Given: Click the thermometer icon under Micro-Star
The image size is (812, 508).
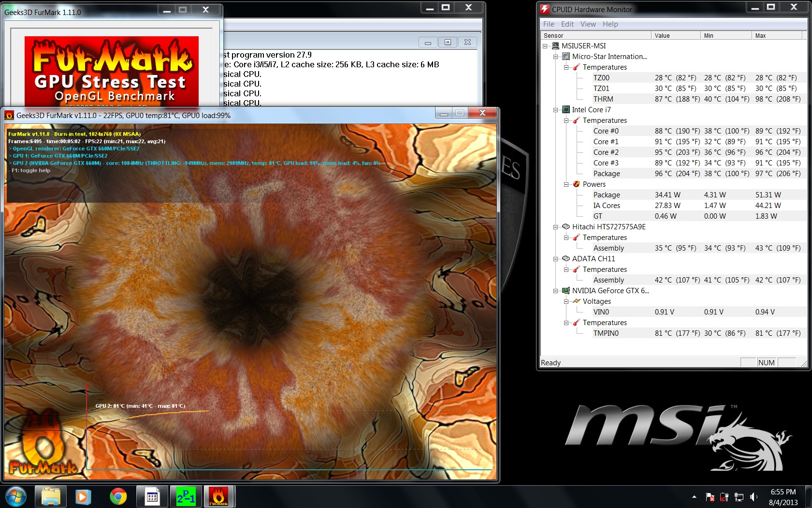Looking at the screenshot, I should click(577, 67).
